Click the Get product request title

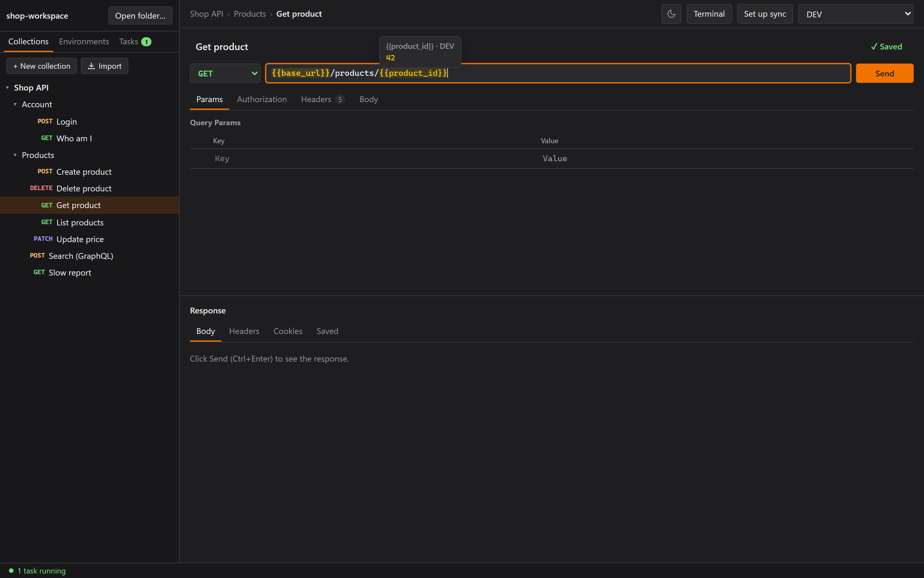coord(222,47)
